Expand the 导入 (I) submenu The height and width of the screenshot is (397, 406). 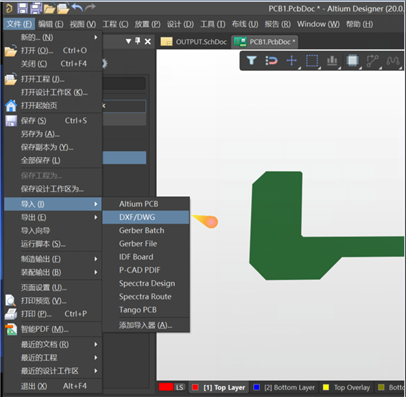[53, 204]
